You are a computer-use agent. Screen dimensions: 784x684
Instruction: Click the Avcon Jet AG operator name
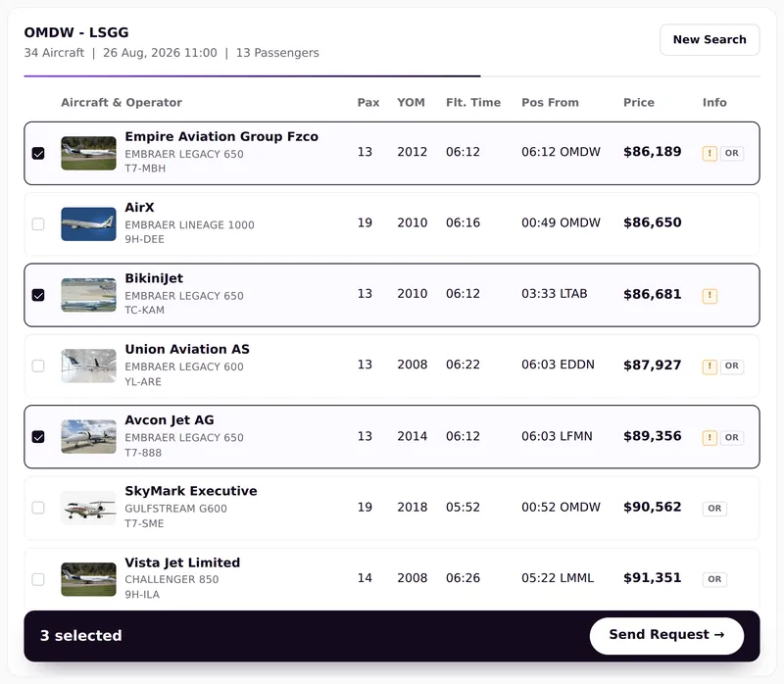(x=170, y=420)
